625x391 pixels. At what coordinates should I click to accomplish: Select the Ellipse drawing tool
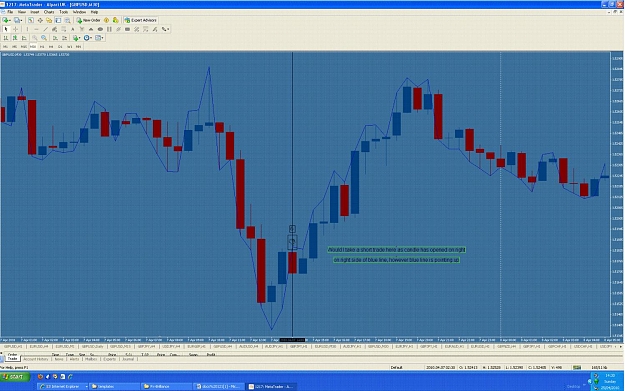pyautogui.click(x=100, y=29)
